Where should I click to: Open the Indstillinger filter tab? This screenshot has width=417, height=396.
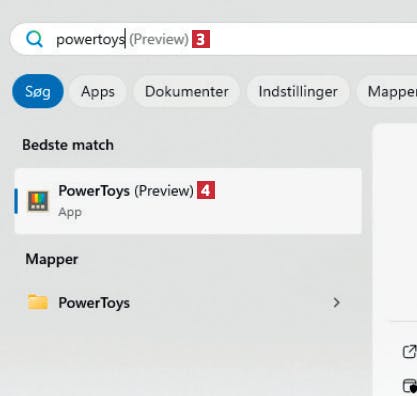point(298,91)
